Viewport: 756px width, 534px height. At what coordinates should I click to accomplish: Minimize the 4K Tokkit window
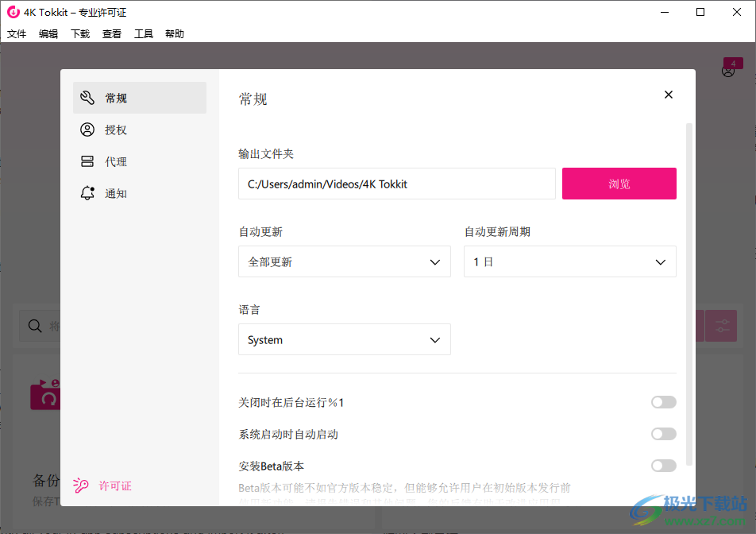(x=665, y=12)
